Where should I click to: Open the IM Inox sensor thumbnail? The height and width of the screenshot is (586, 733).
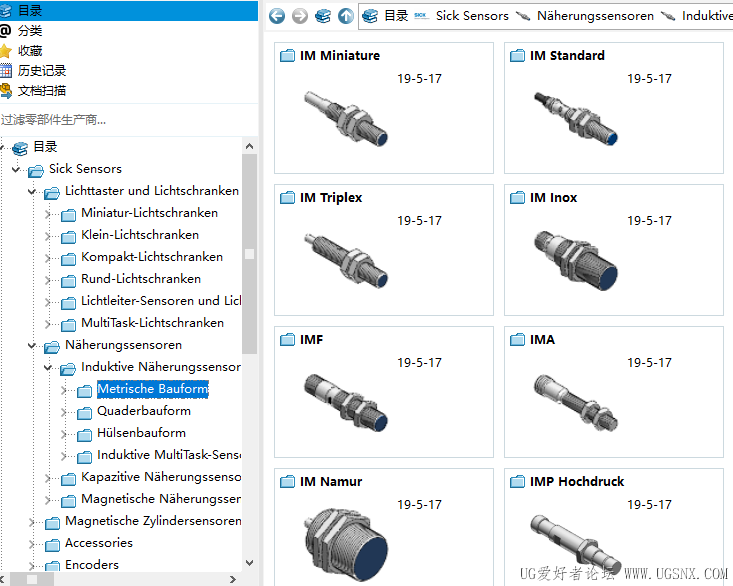coord(576,261)
